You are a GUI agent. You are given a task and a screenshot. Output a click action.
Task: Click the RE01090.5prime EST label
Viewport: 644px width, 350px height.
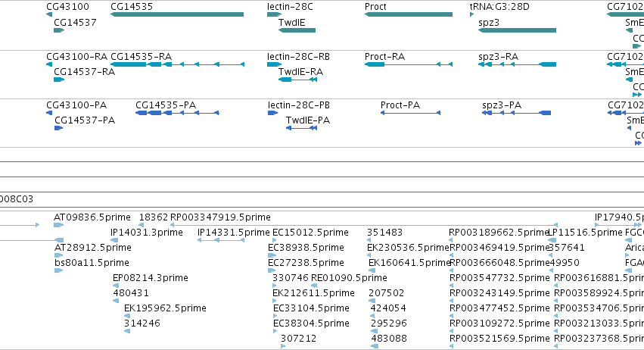point(349,277)
